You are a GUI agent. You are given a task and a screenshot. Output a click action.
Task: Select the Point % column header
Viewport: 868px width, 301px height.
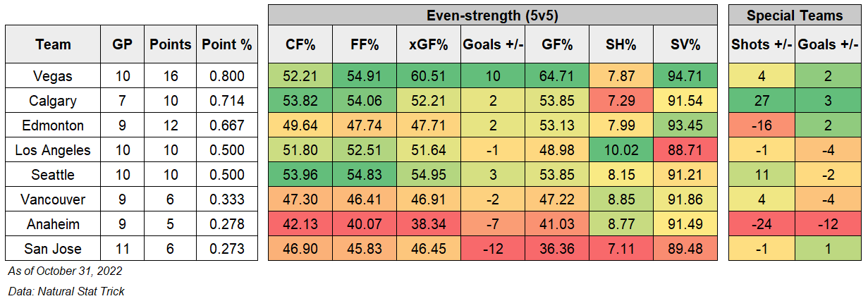pos(226,44)
